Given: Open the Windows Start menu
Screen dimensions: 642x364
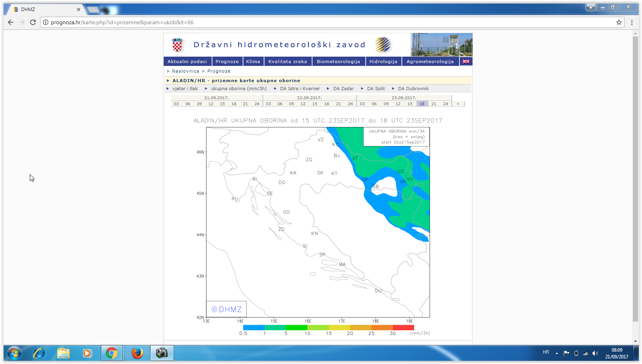Looking at the screenshot, I should pyautogui.click(x=14, y=352).
